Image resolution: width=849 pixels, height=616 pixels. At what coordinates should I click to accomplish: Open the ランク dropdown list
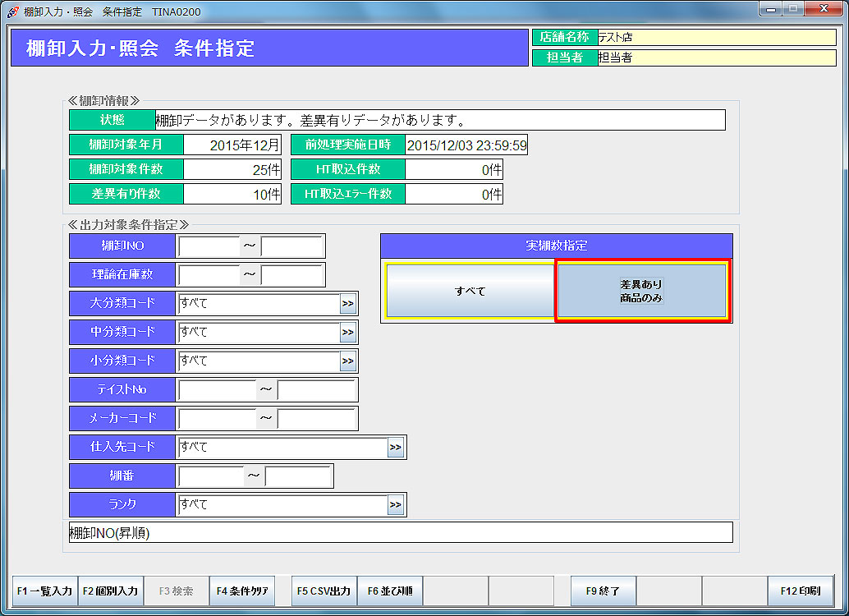396,505
